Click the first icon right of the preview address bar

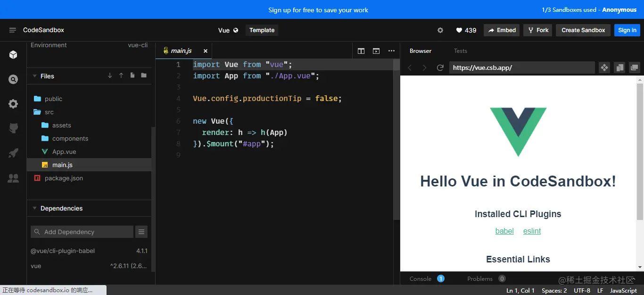(604, 68)
